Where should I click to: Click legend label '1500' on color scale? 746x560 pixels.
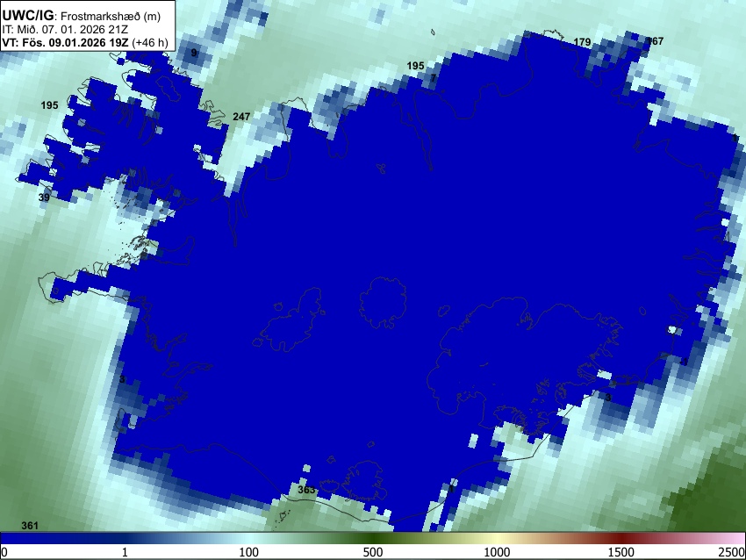point(621,552)
